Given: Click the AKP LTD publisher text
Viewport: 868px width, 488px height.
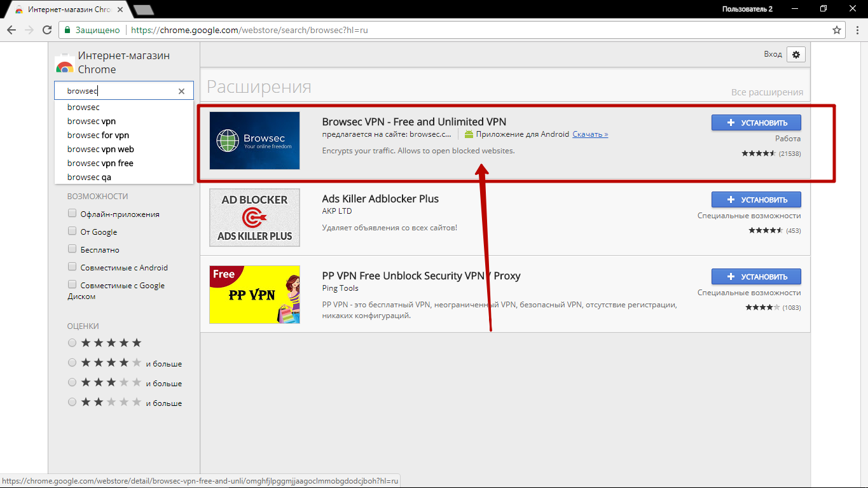Looking at the screenshot, I should click(x=337, y=211).
